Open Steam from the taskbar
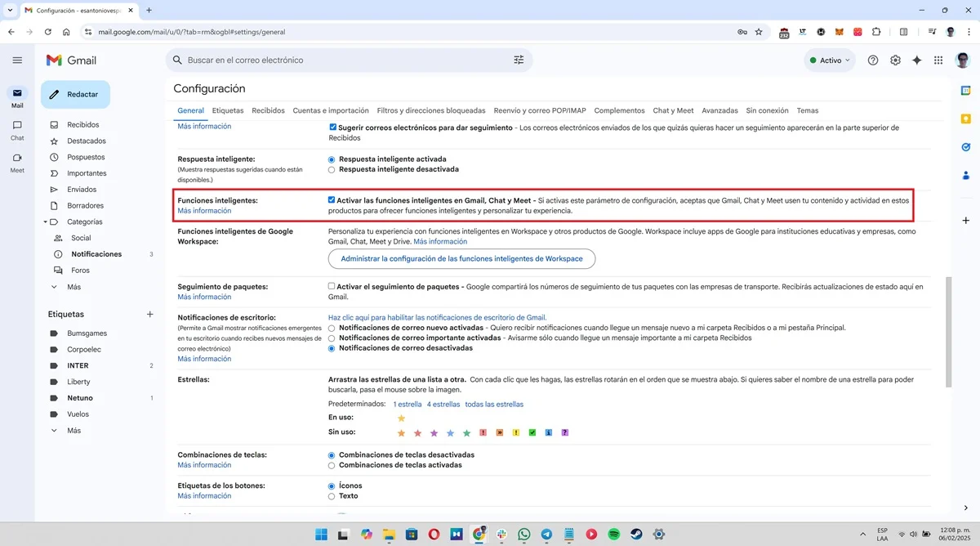Screen dimensions: 980x546 [x=636, y=535]
